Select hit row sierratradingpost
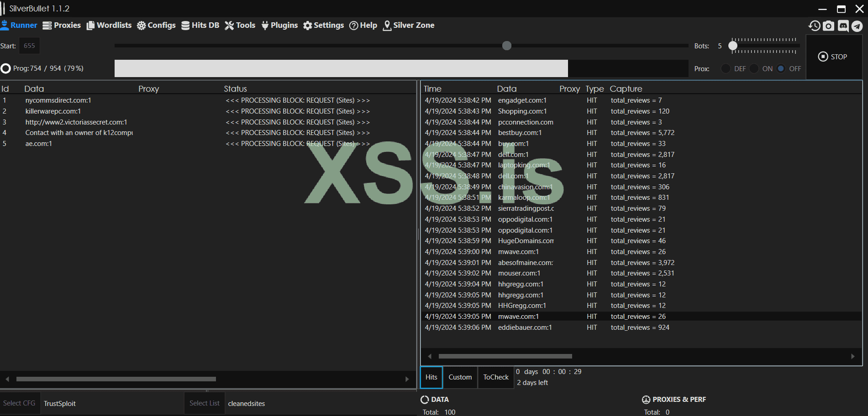The width and height of the screenshot is (868, 416). pos(641,208)
